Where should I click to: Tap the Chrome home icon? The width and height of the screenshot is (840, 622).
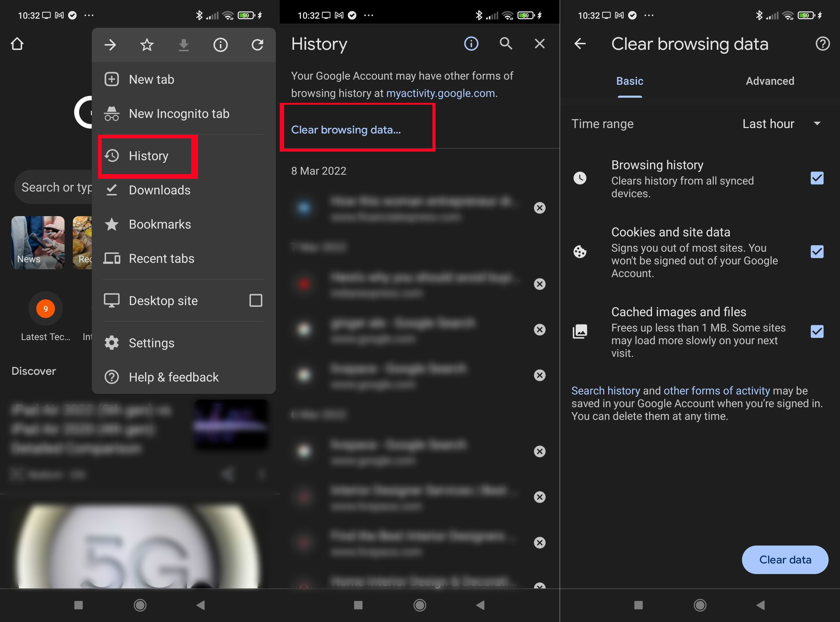[x=17, y=44]
